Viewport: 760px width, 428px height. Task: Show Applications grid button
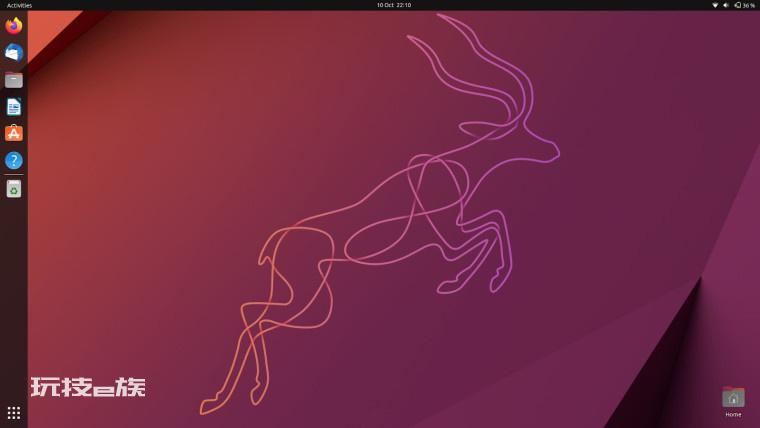pos(14,412)
